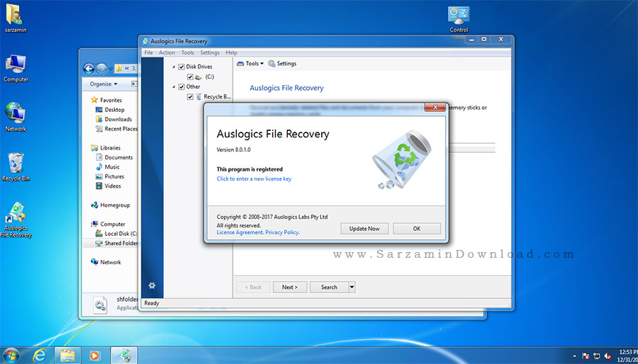Launch Internet Explorer from taskbar
This screenshot has width=638, height=364.
pos(40,355)
